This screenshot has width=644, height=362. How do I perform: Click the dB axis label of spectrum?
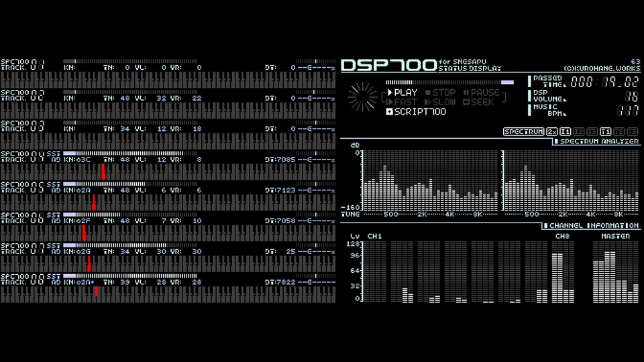tap(355, 145)
